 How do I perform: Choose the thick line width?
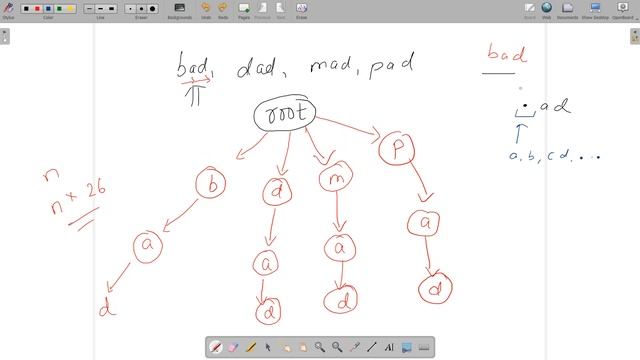coord(111,9)
